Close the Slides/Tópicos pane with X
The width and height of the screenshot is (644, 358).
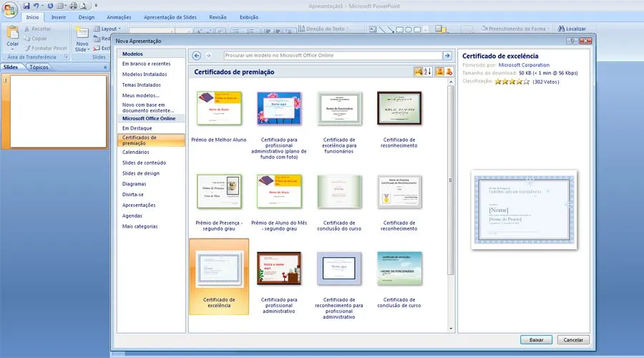pyautogui.click(x=105, y=67)
